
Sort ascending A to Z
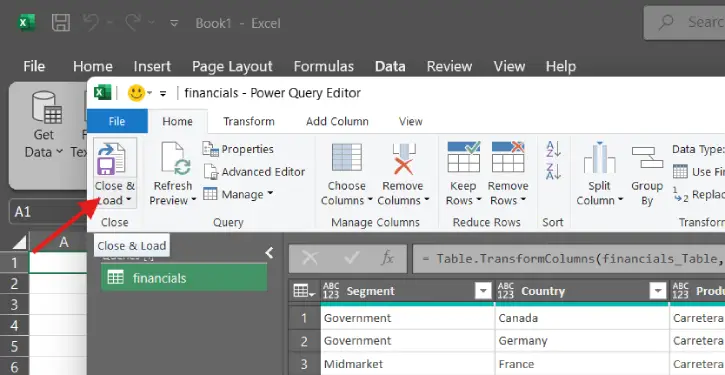tap(553, 149)
